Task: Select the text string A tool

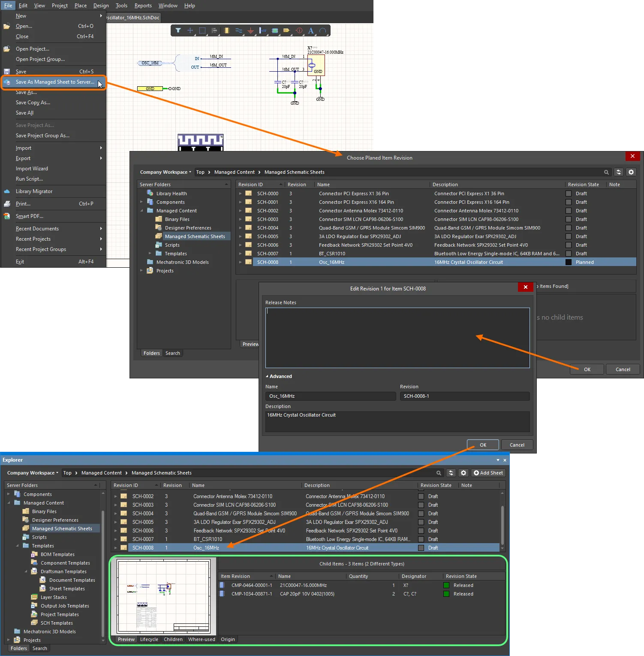Action: (x=311, y=30)
